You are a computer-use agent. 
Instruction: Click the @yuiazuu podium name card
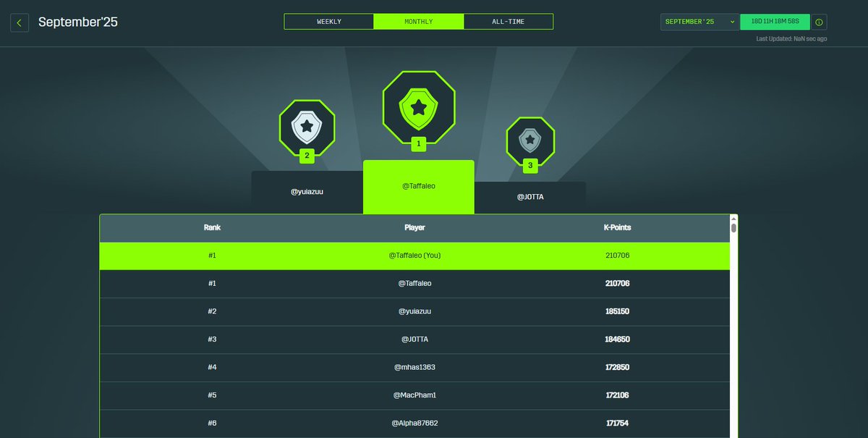[307, 190]
